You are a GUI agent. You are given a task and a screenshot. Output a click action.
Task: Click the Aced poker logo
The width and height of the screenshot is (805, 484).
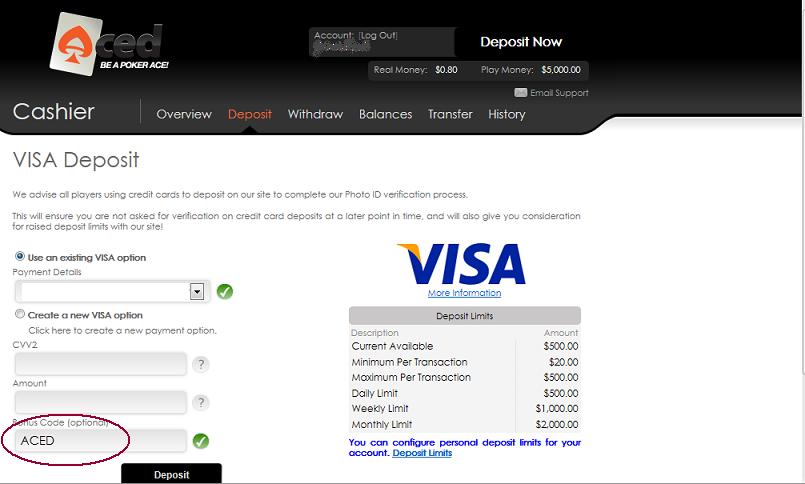(109, 43)
